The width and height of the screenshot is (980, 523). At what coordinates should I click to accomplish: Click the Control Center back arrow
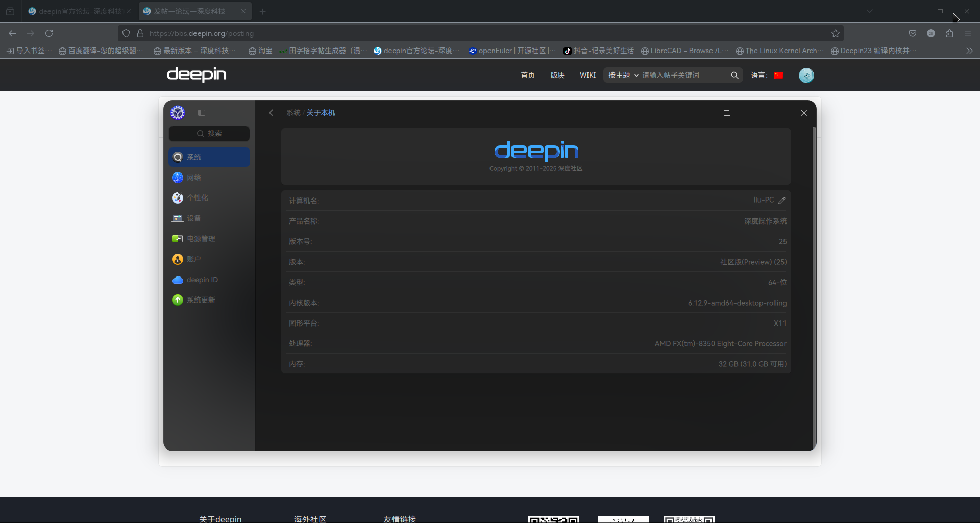(x=271, y=113)
